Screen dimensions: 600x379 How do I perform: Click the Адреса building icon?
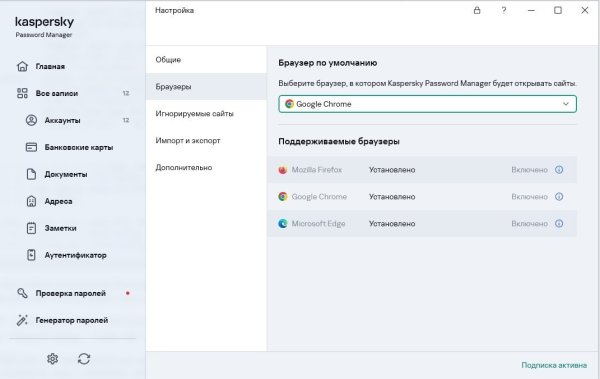[x=31, y=201]
